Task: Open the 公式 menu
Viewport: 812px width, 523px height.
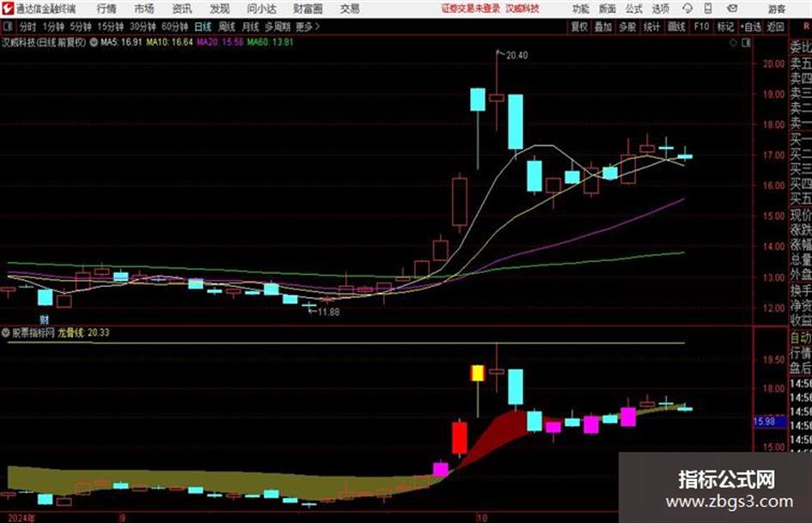Action: click(634, 9)
